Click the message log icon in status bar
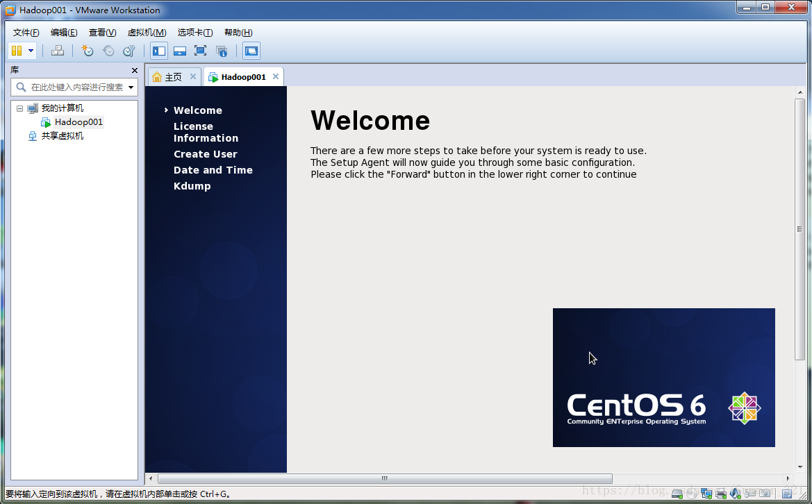 click(x=787, y=494)
